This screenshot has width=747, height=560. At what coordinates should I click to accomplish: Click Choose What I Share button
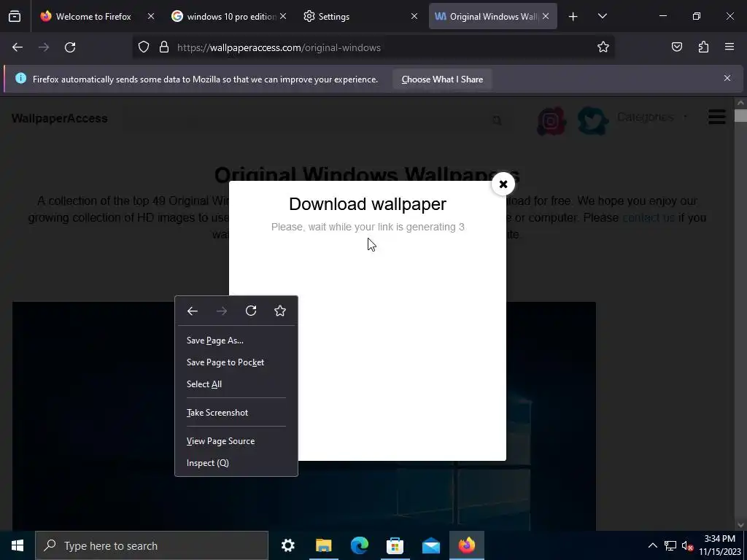click(x=442, y=79)
